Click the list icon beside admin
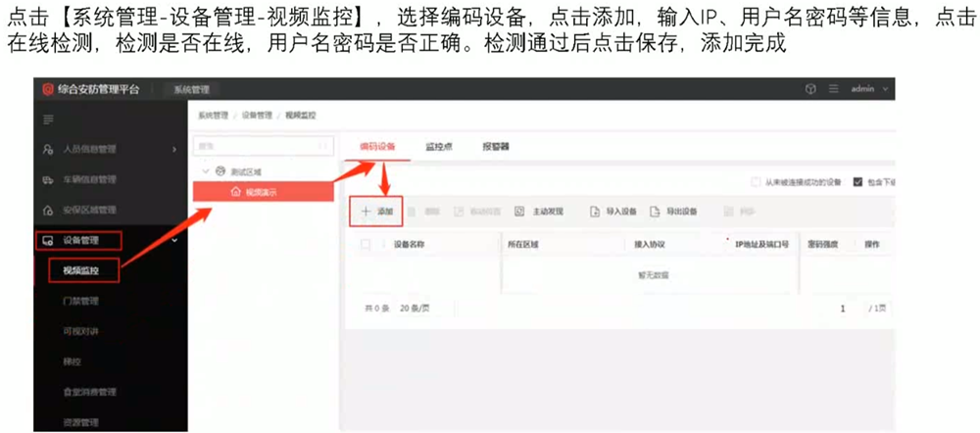This screenshot has width=980, height=433. pyautogui.click(x=833, y=89)
